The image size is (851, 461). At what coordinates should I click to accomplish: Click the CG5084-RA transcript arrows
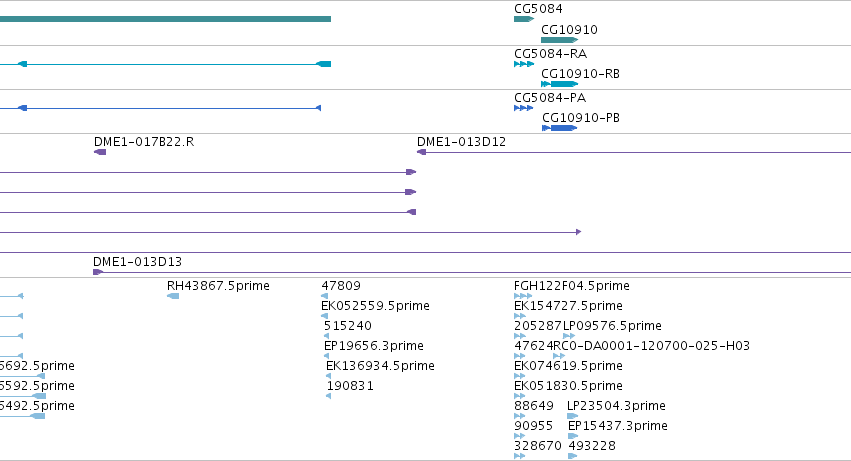tap(524, 64)
